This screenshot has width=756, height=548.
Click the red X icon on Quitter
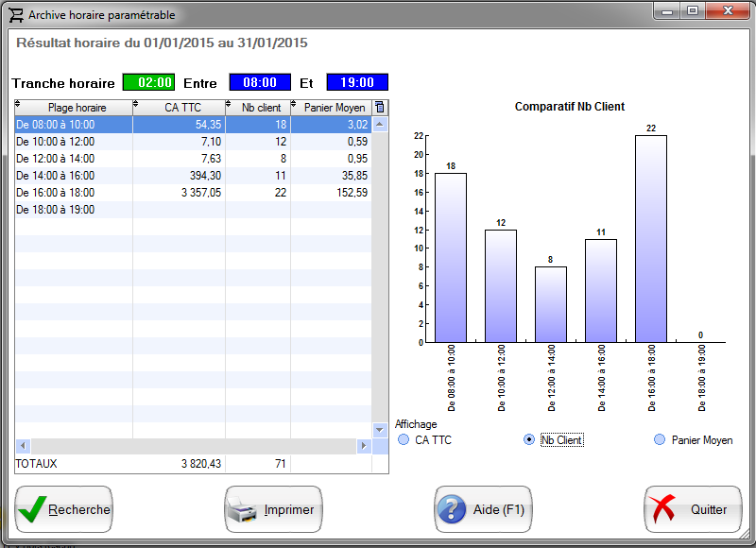pos(664,510)
